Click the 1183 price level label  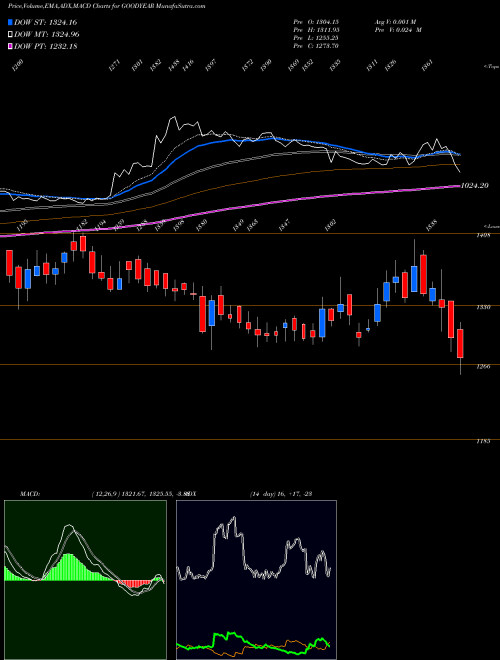point(483,442)
